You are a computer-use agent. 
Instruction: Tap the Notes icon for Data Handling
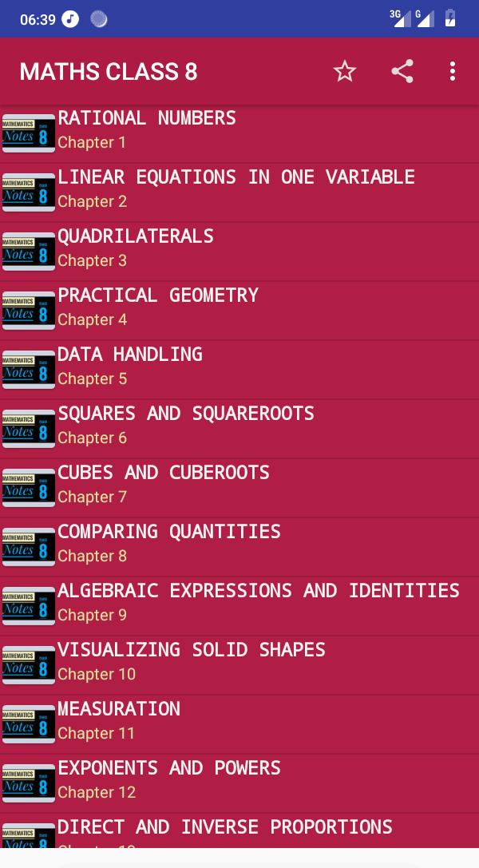click(x=29, y=370)
